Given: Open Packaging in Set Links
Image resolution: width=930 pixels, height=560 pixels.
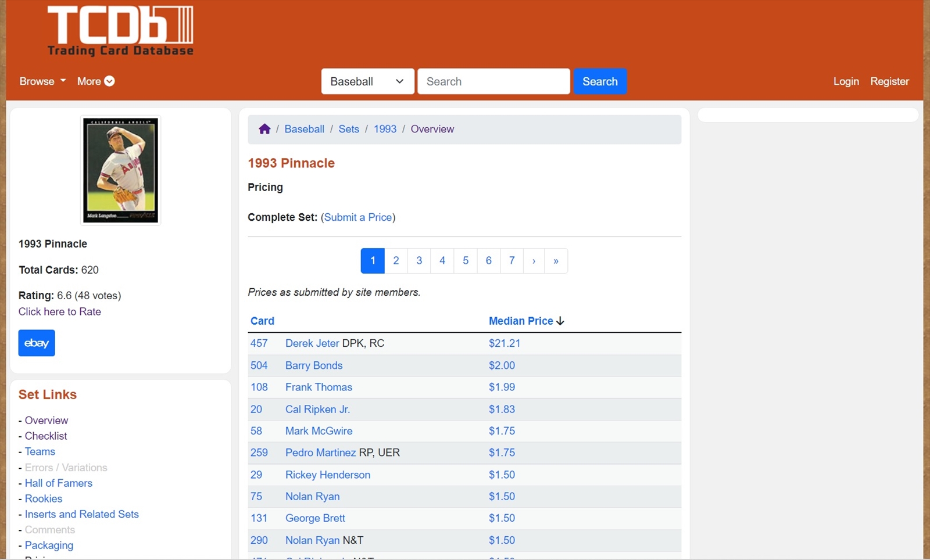Looking at the screenshot, I should point(49,545).
